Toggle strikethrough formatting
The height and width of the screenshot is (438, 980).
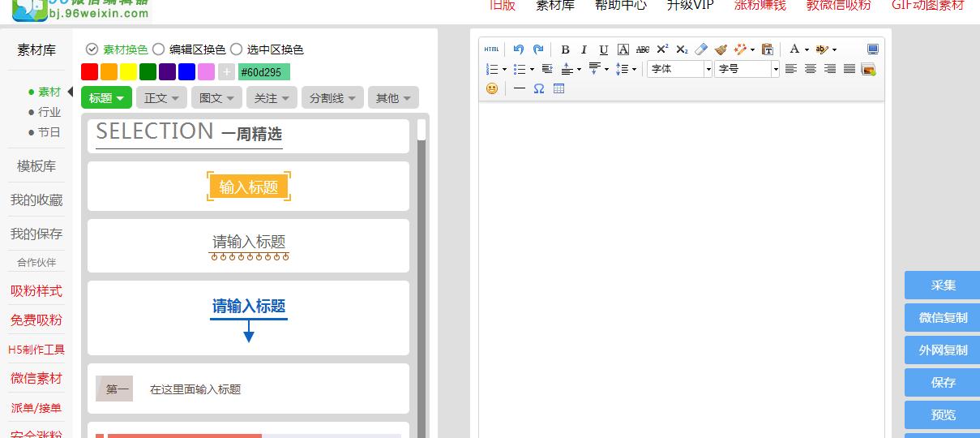[x=643, y=49]
